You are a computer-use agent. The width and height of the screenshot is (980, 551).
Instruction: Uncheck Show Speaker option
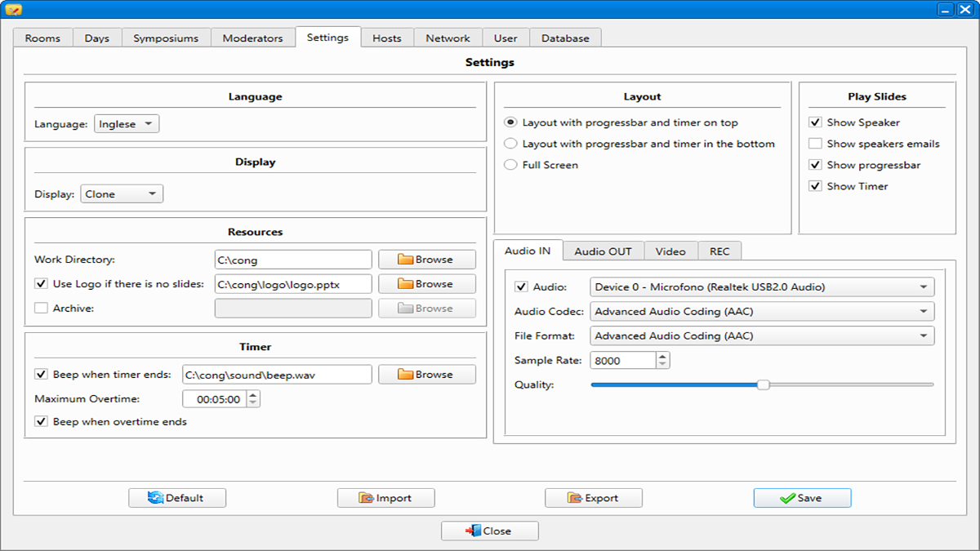tap(815, 122)
